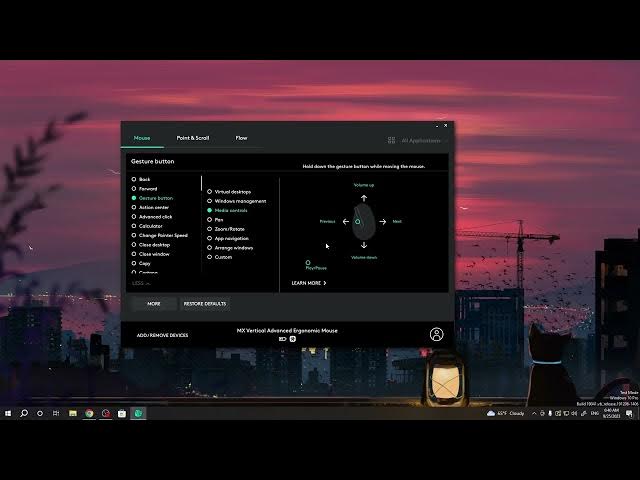Click the gesture button circle on mouse image
The image size is (640, 480).
(x=358, y=222)
